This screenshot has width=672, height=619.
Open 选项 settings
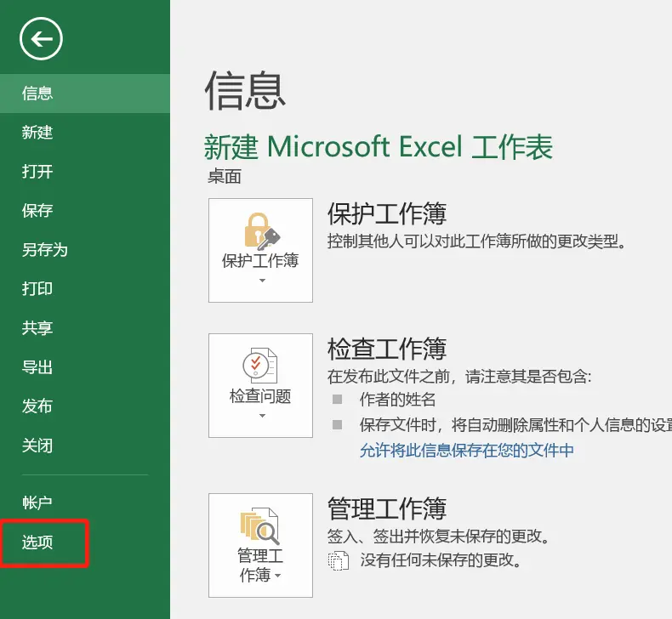coord(85,542)
